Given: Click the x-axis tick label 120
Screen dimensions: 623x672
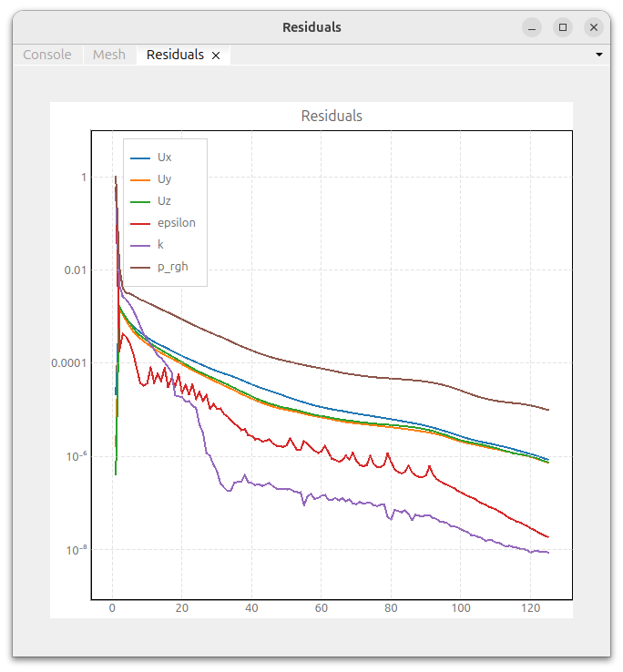Looking at the screenshot, I should (530, 608).
